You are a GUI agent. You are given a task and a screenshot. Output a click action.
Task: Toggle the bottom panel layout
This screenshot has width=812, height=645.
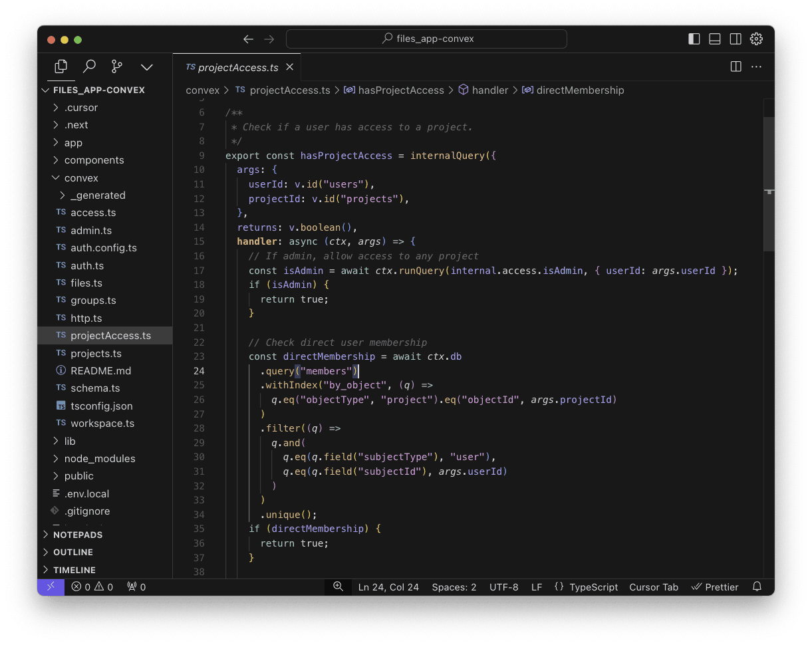tap(715, 39)
